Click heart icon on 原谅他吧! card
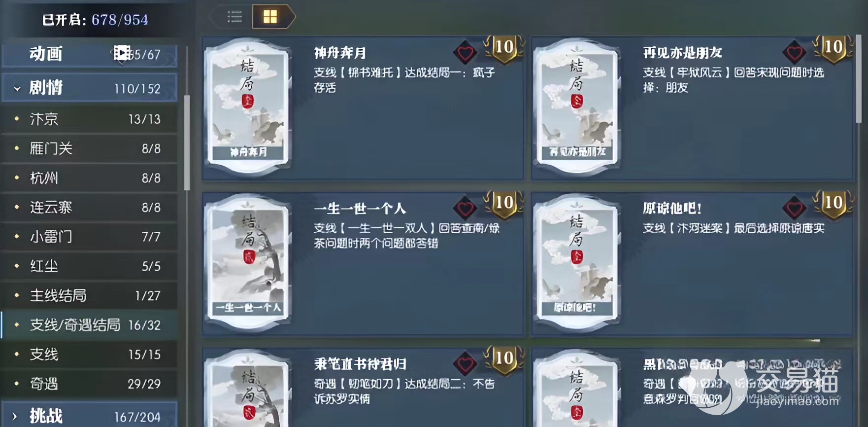Screen dimensions: 868x427 tap(794, 208)
